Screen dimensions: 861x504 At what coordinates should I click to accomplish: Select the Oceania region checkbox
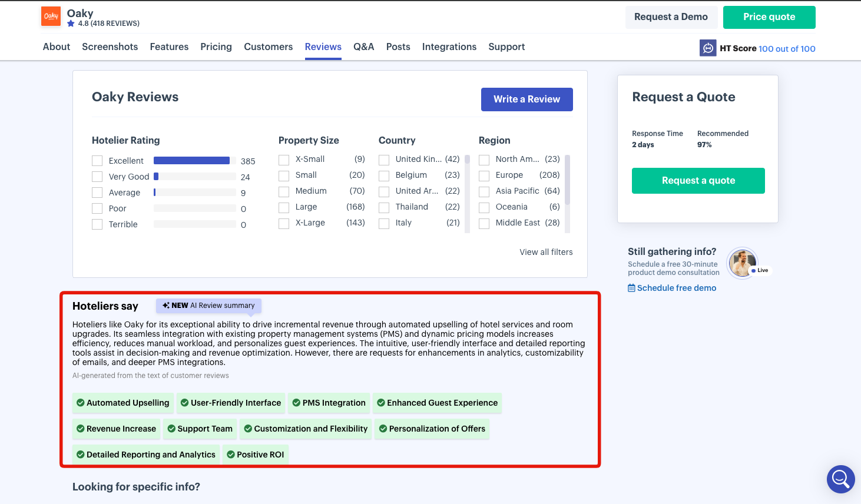(484, 207)
